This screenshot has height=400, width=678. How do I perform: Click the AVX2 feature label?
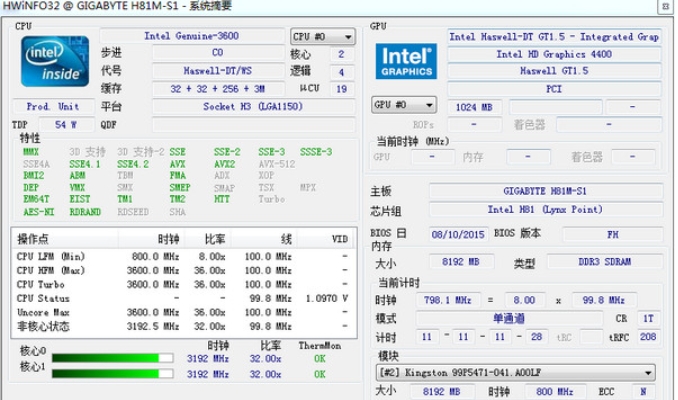(x=224, y=164)
